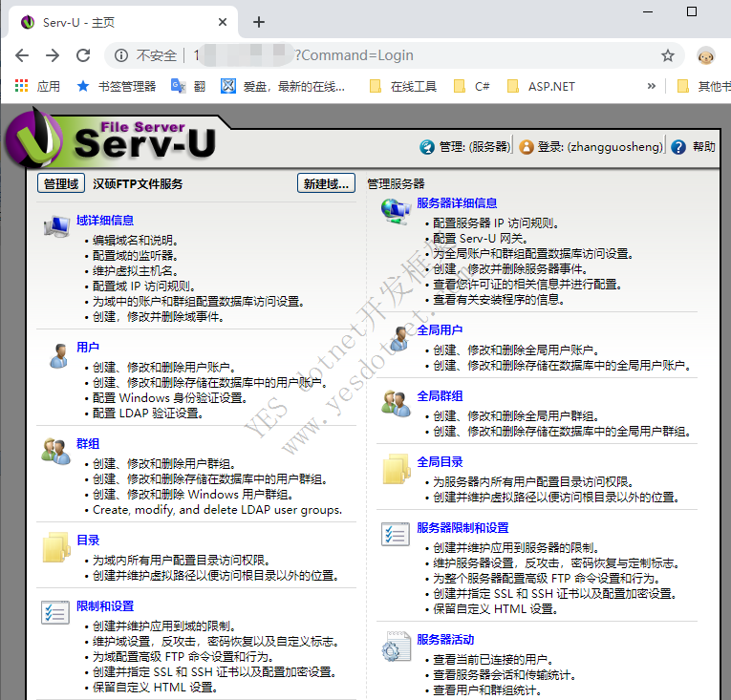Open the 其他书签 folder
The width and height of the screenshot is (731, 700).
click(703, 86)
